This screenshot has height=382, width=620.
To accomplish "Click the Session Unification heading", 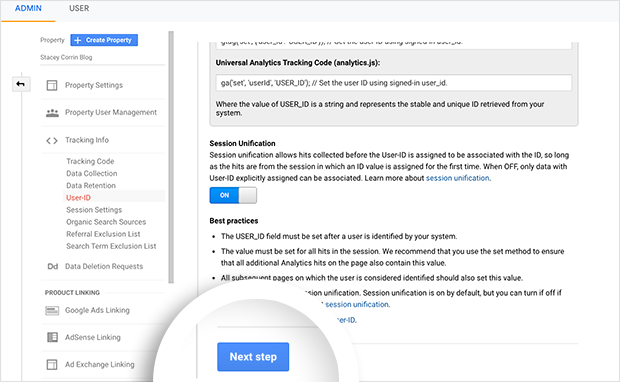I will point(242,144).
